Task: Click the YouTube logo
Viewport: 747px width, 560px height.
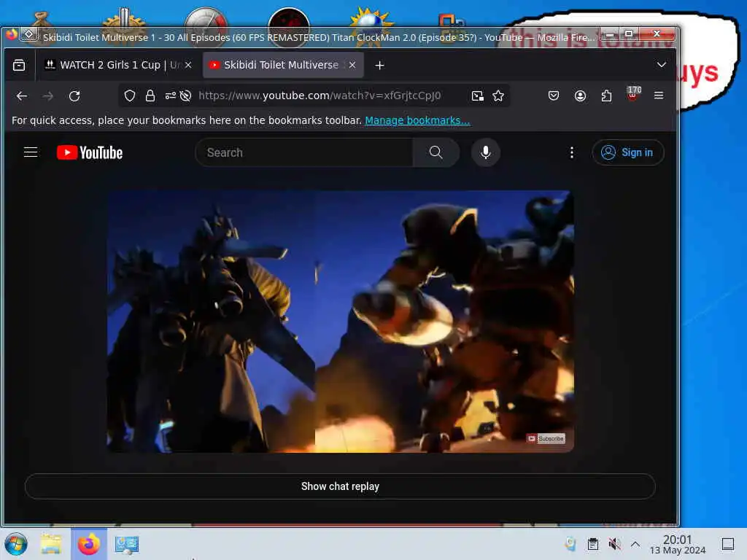Action: click(90, 152)
